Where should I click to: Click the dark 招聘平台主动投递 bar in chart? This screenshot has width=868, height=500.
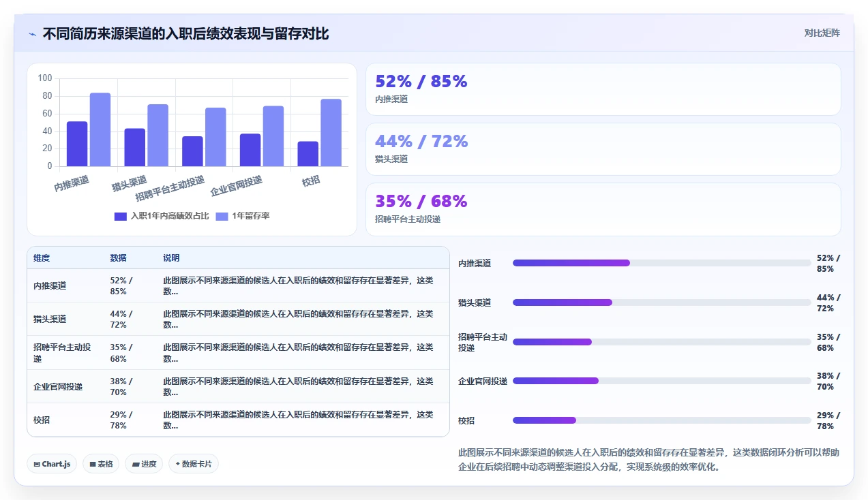(192, 151)
